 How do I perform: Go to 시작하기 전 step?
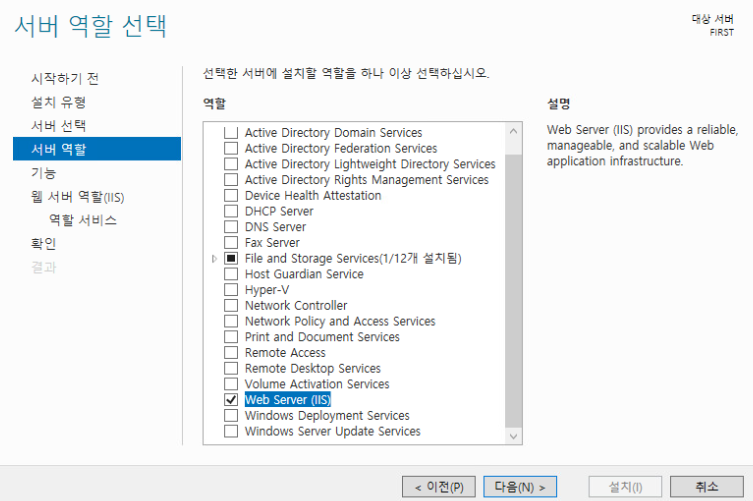65,78
